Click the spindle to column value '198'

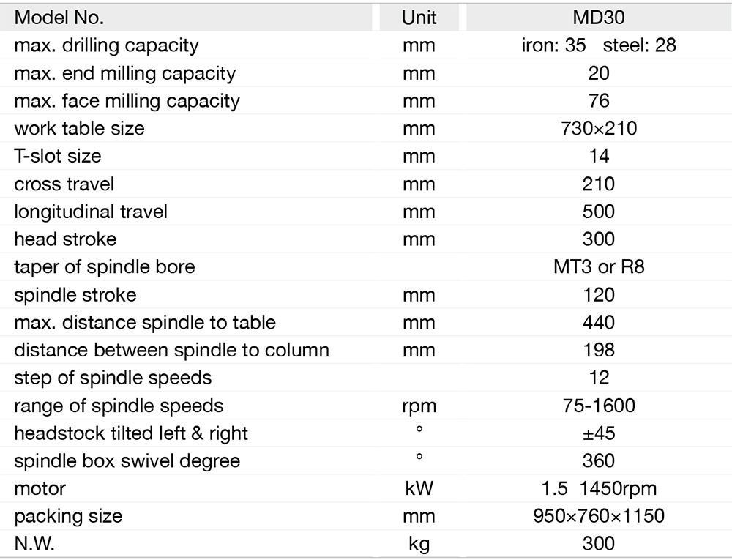pyautogui.click(x=598, y=350)
